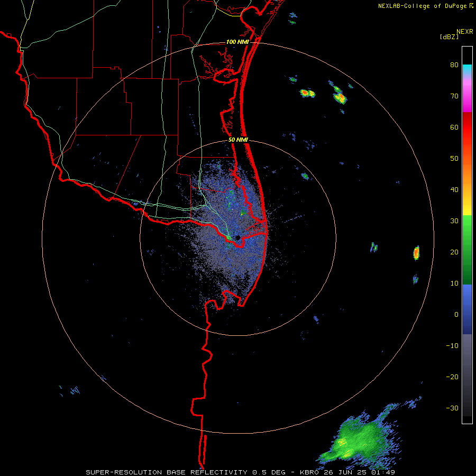Screen dimensions: 476x476
Task: Click the 30 value on dBZ scale
Action: click(454, 221)
